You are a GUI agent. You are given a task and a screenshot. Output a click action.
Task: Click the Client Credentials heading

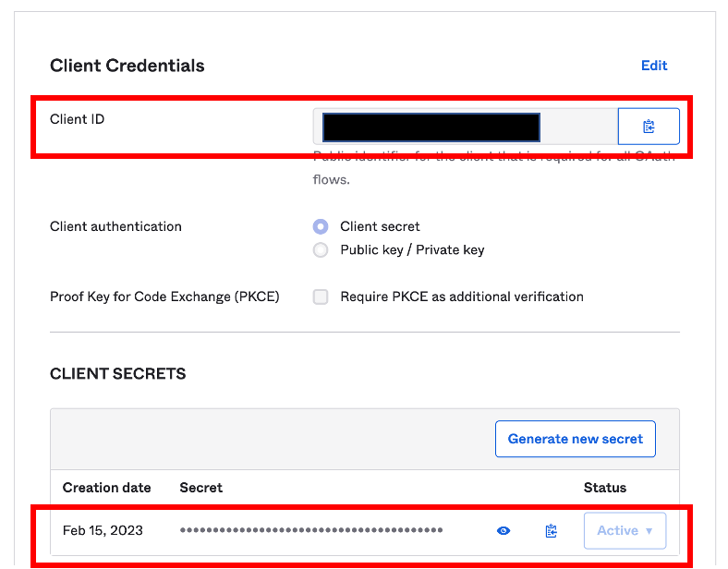127,66
